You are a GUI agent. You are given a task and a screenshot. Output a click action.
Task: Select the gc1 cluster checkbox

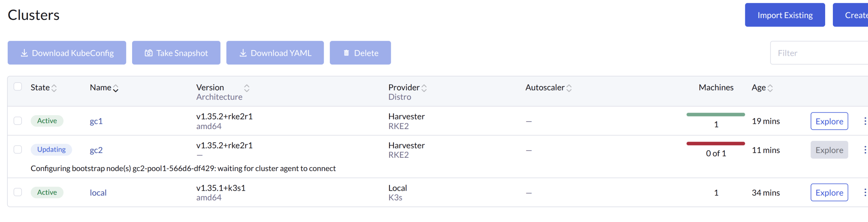tap(18, 121)
